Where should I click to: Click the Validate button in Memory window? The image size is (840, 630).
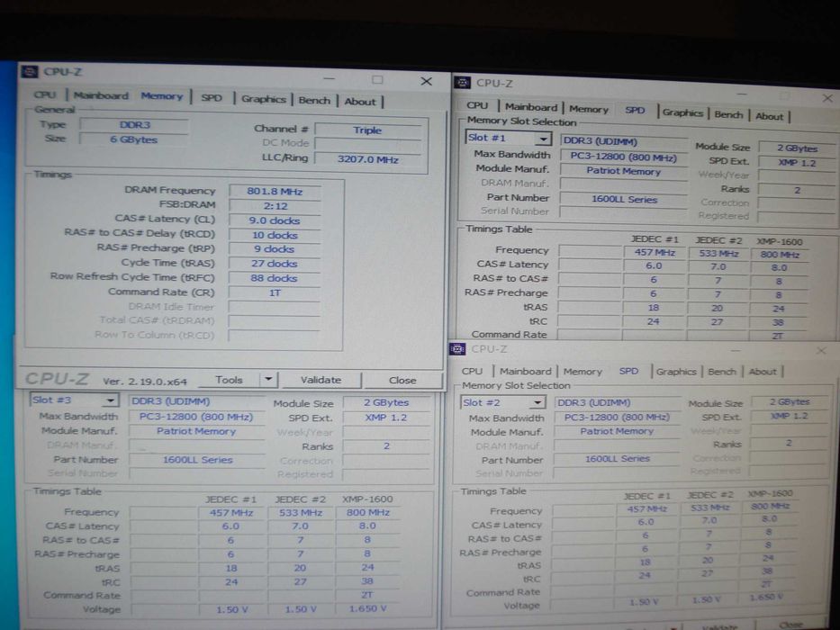pyautogui.click(x=321, y=379)
